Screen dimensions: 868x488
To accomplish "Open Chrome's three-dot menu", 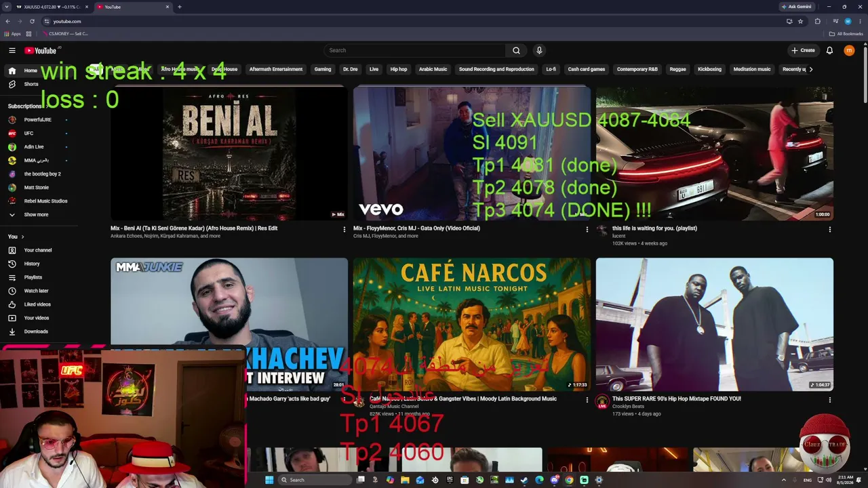I will 860,21.
